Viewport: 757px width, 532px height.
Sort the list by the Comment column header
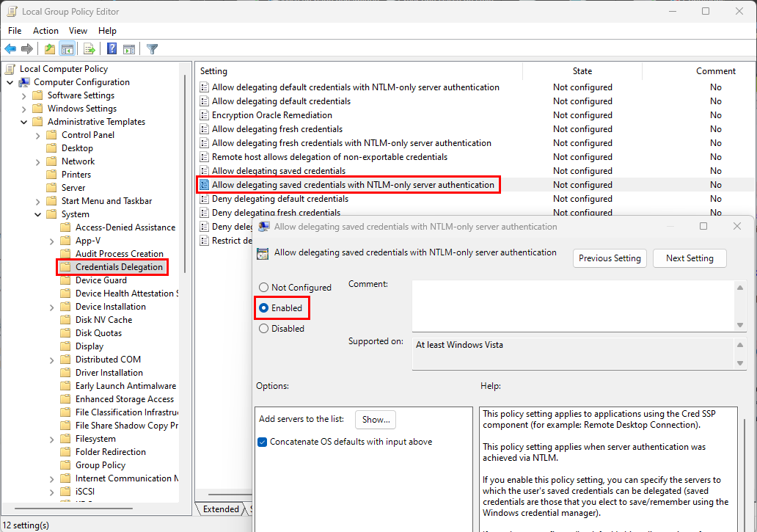[699, 71]
